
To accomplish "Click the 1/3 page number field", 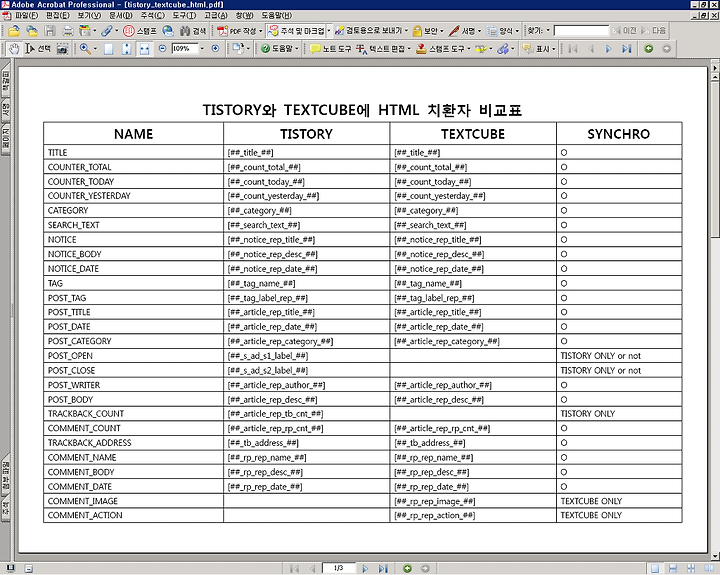I will 338,568.
